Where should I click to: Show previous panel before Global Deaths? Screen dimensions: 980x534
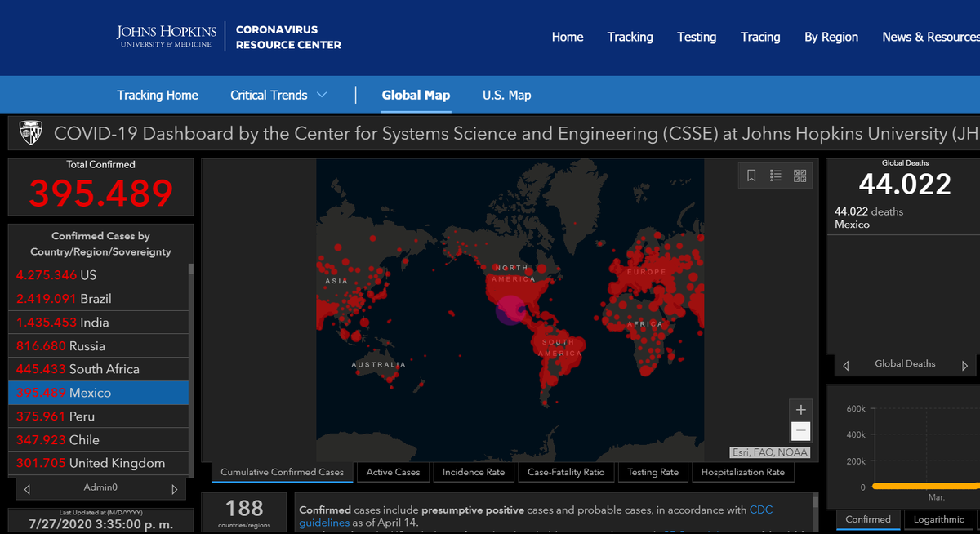tap(845, 366)
